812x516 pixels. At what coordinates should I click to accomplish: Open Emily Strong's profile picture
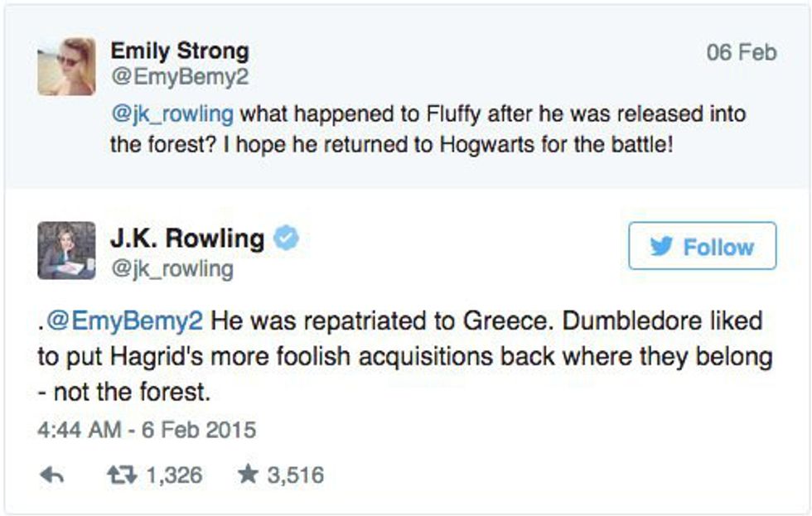(66, 65)
